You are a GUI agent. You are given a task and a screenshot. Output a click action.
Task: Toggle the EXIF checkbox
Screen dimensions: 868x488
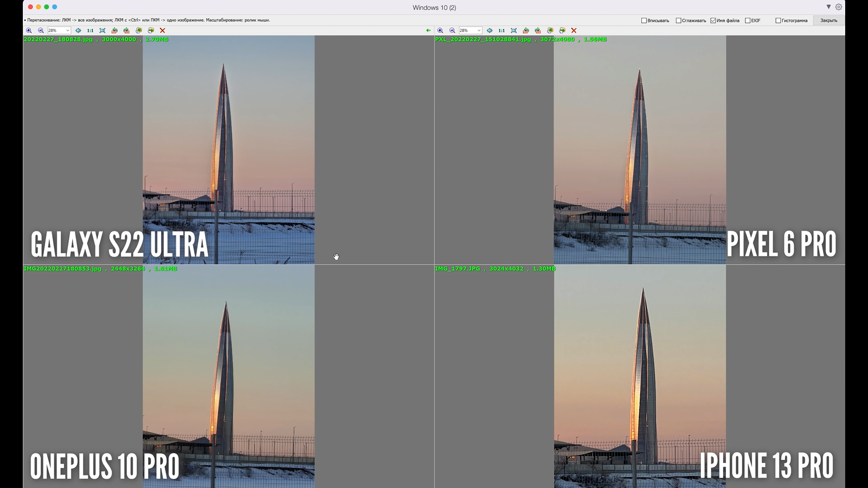[x=748, y=21]
